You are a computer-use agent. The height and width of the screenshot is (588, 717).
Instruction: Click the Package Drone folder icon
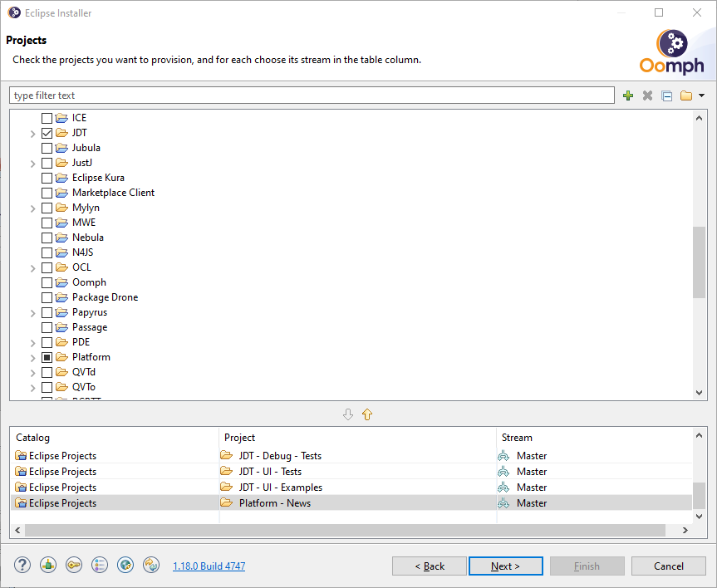(61, 297)
